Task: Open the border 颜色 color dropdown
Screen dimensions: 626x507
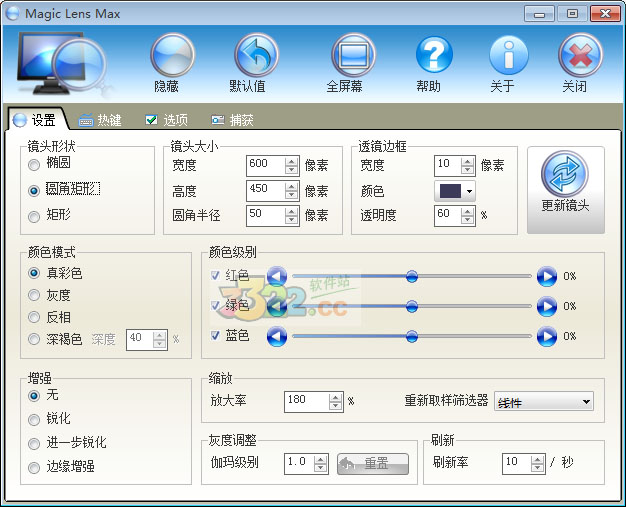Action: click(455, 191)
